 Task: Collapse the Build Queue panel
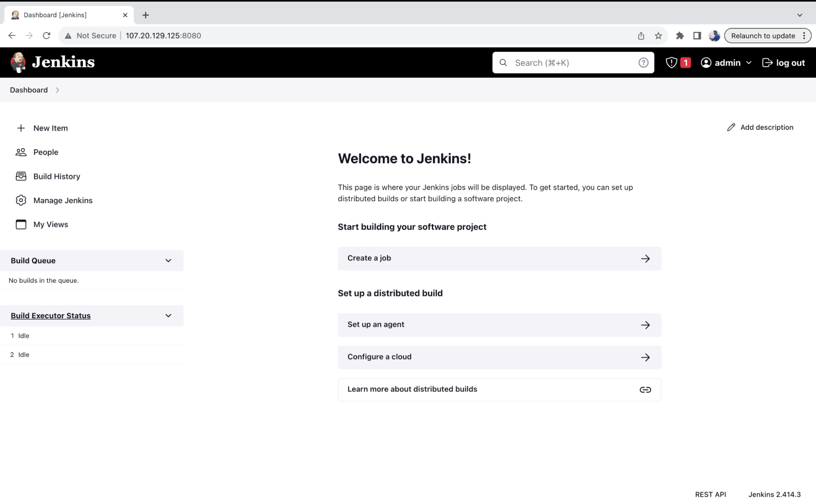168,260
